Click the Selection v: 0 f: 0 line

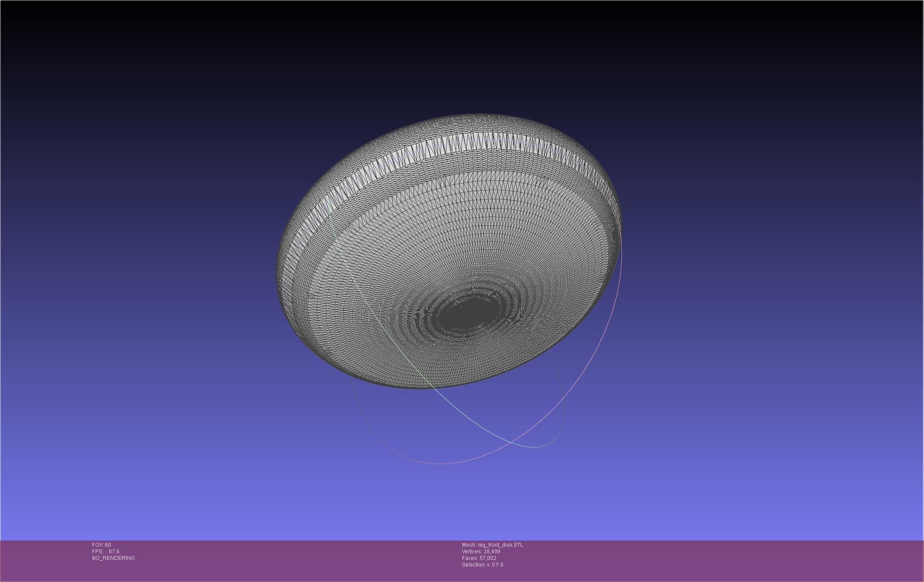[482, 565]
